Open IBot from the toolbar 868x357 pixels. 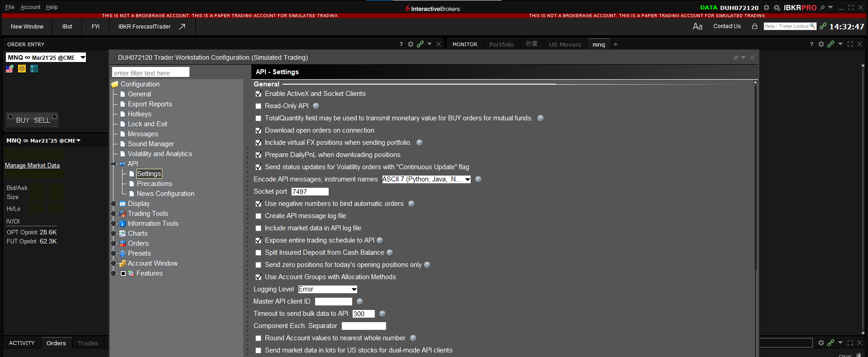67,27
